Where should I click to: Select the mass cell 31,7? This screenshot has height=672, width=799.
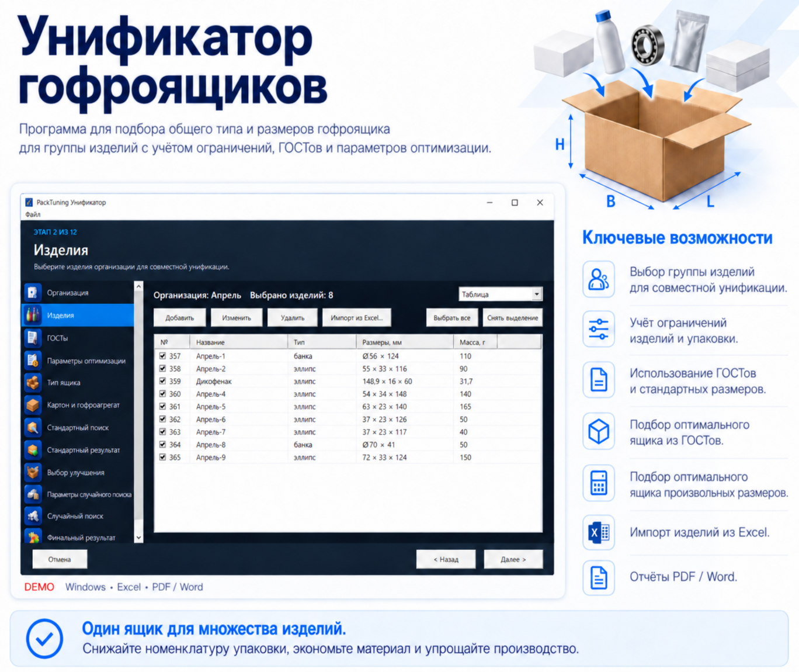click(466, 382)
